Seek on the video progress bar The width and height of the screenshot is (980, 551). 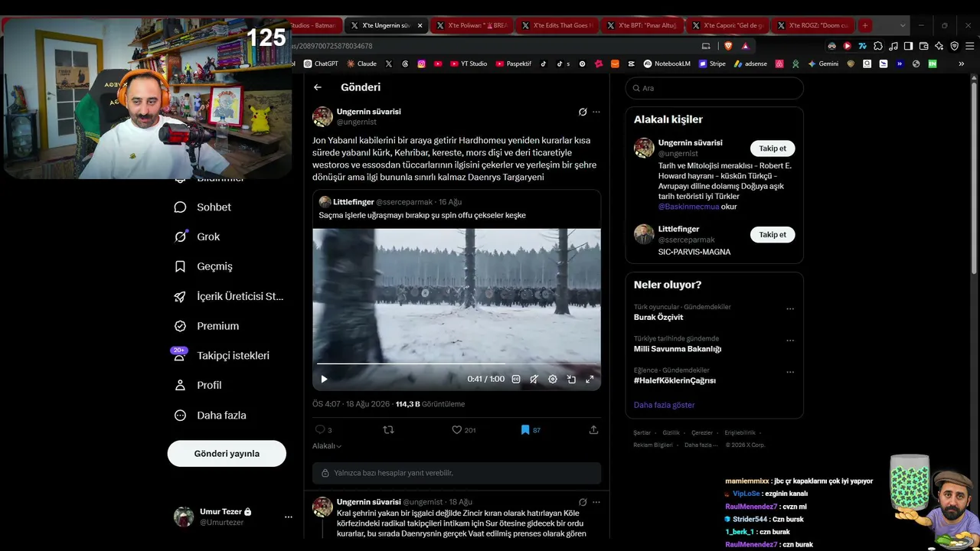[x=456, y=364]
